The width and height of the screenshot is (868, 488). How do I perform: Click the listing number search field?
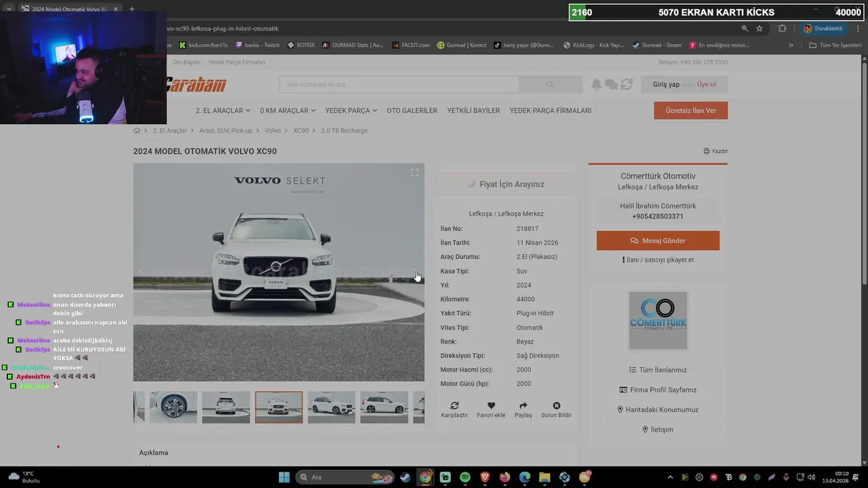coord(399,84)
